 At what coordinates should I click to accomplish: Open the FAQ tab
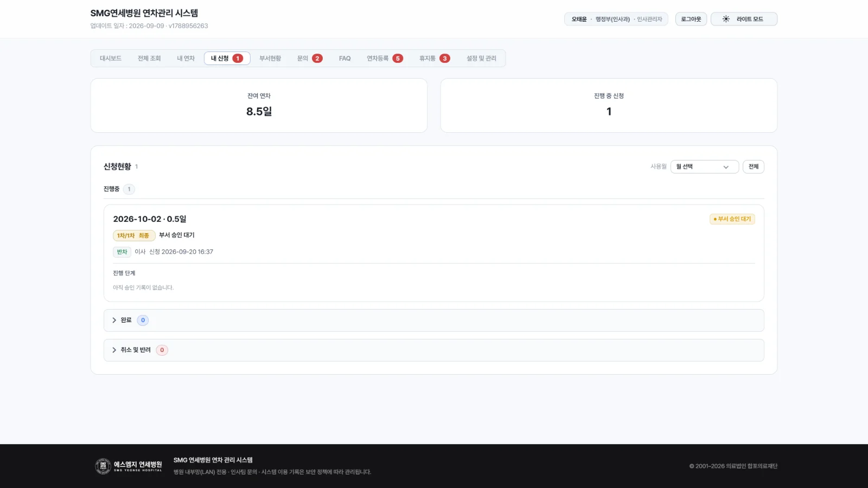pos(345,59)
